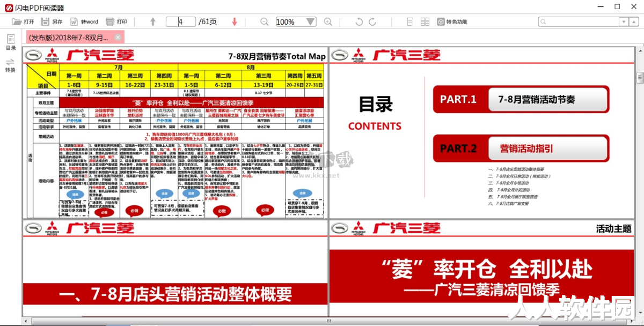
Task: Zoom in with the plus magnifier icon
Action: (x=328, y=22)
